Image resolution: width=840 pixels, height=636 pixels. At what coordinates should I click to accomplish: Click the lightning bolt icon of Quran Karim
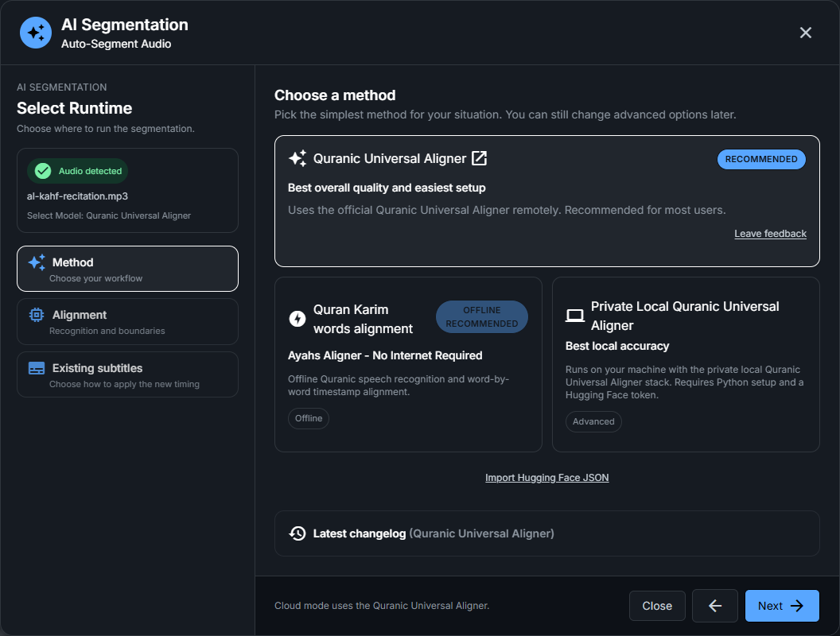pos(297,319)
